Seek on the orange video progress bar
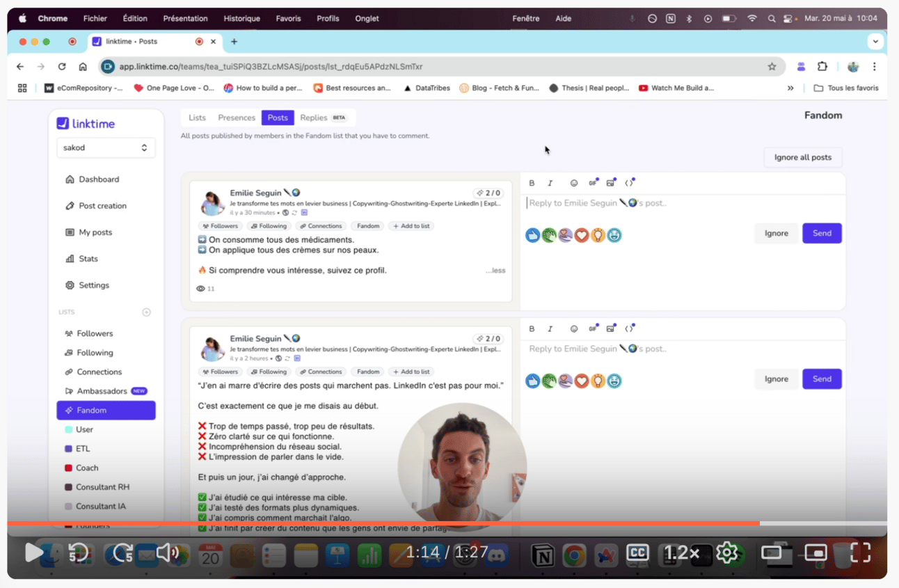Image resolution: width=899 pixels, height=588 pixels. pyautogui.click(x=447, y=523)
